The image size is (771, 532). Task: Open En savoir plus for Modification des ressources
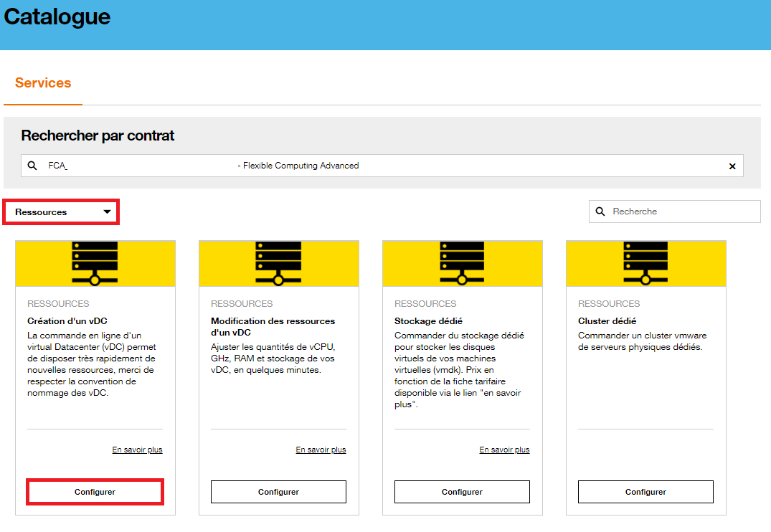point(321,450)
